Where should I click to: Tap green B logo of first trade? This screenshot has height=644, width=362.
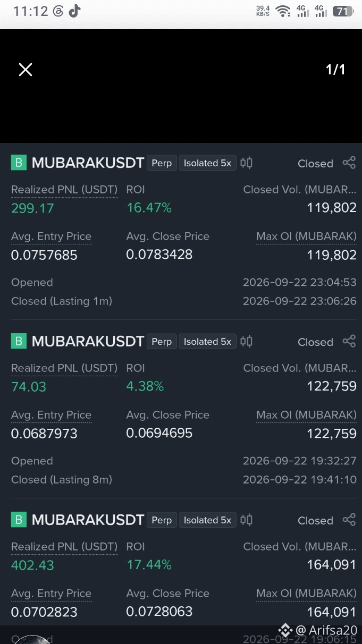tap(19, 163)
